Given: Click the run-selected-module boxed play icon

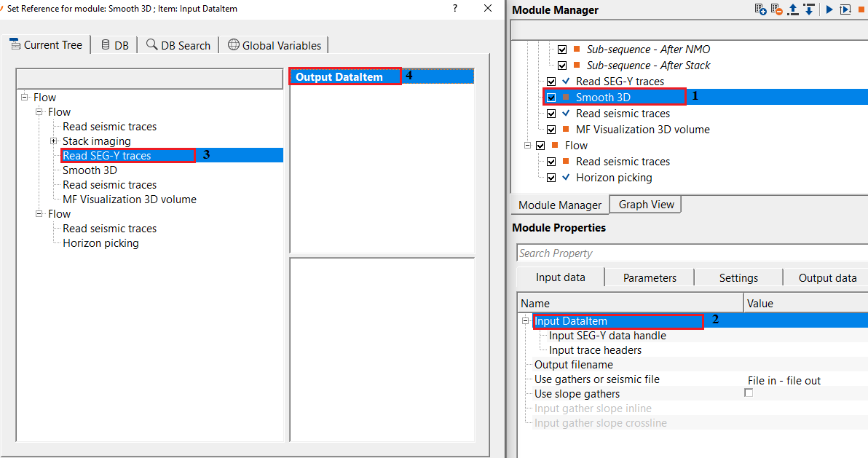Looking at the screenshot, I should (x=845, y=9).
